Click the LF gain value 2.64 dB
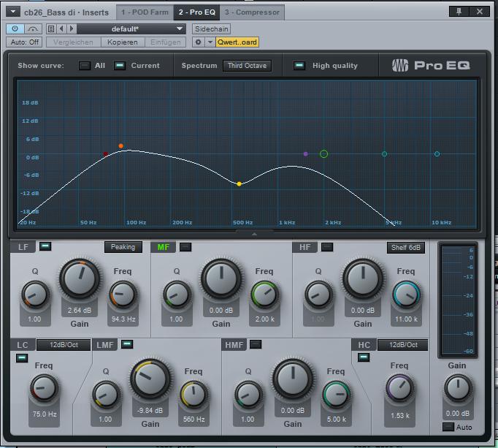Screen dimensions: 498x448 pos(80,310)
